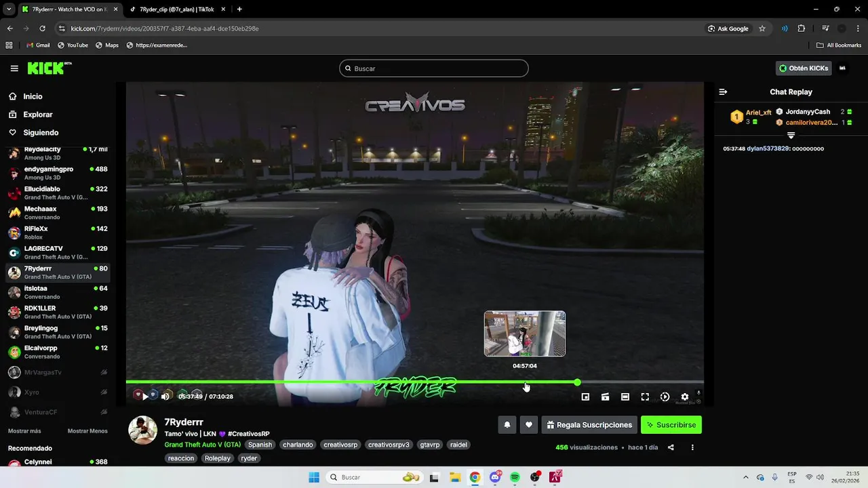
Task: Seek video via green progress bar handle
Action: [577, 382]
